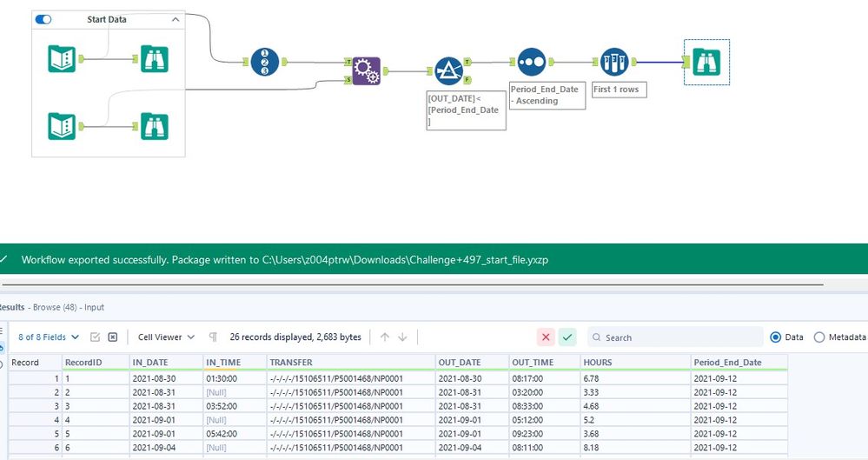The image size is (868, 460).
Task: Click the First 1 rows annotation
Action: point(619,90)
